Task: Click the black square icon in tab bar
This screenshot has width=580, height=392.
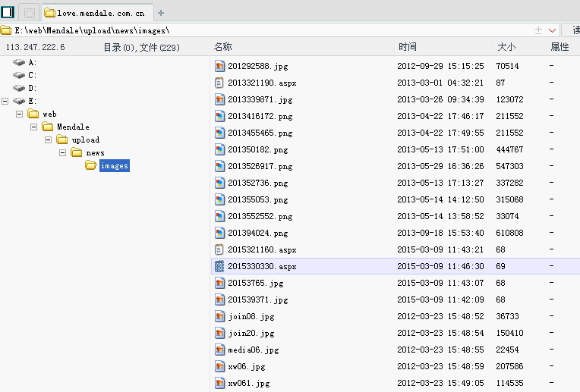Action: pyautogui.click(x=8, y=12)
